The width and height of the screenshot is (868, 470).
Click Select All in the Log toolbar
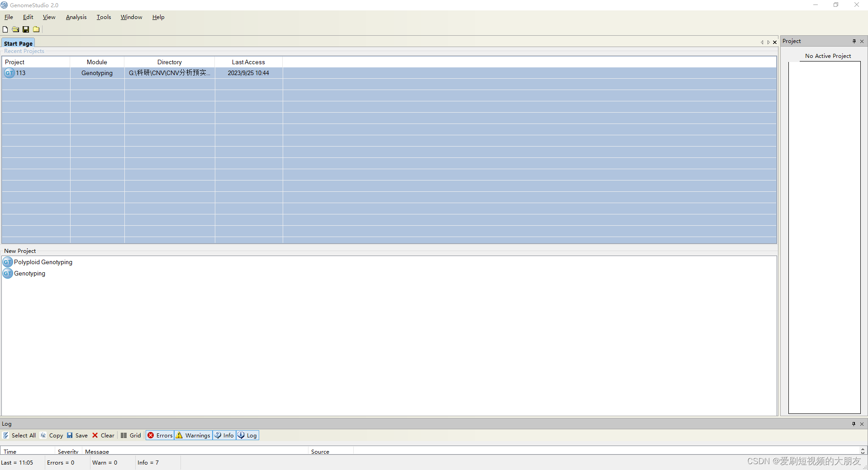click(20, 435)
